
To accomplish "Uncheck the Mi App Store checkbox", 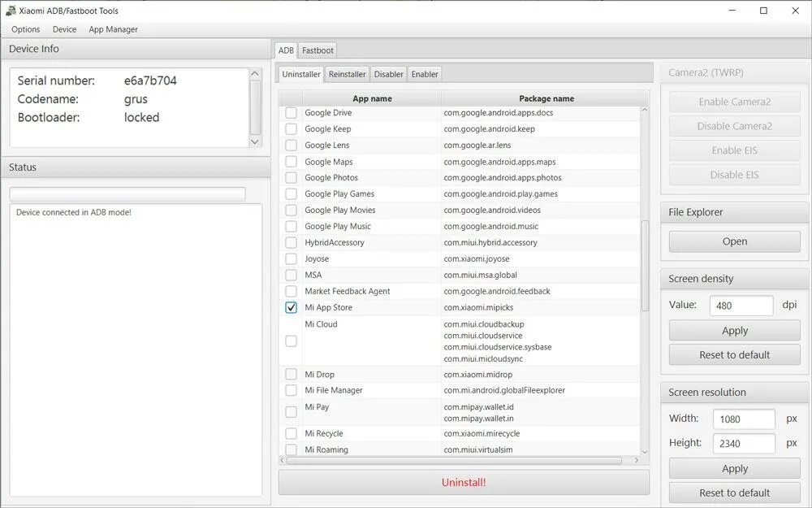I will [x=291, y=307].
